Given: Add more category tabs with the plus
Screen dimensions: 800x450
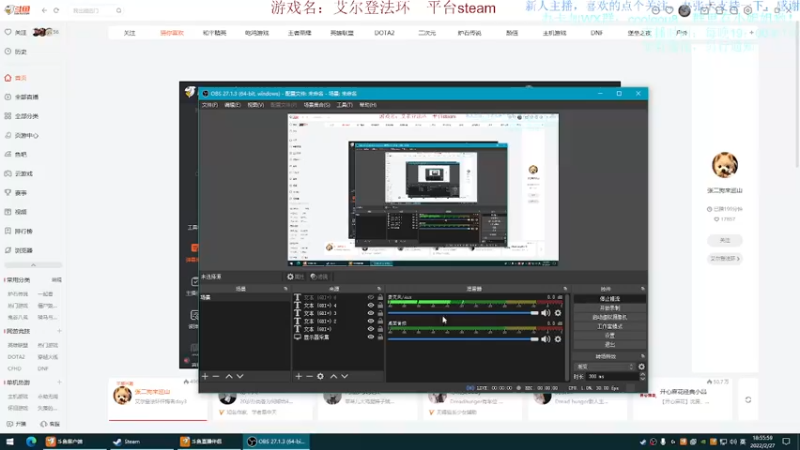Looking at the screenshot, I should click(751, 33).
